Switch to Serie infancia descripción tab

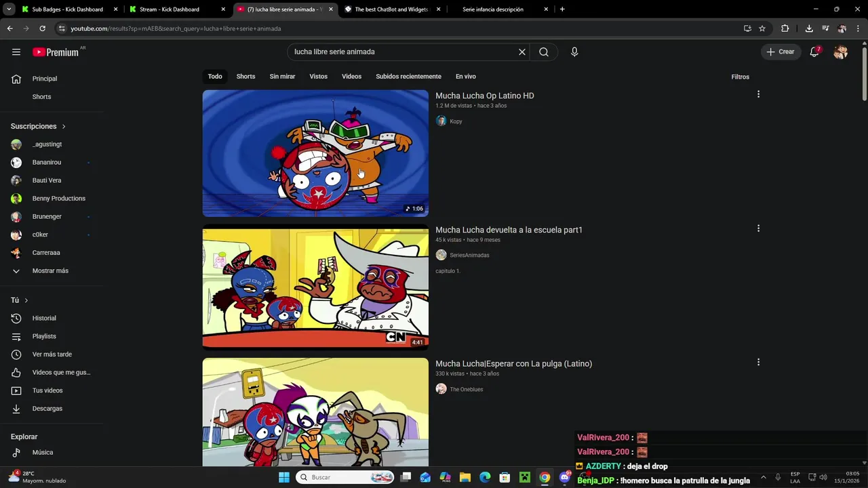click(500, 9)
